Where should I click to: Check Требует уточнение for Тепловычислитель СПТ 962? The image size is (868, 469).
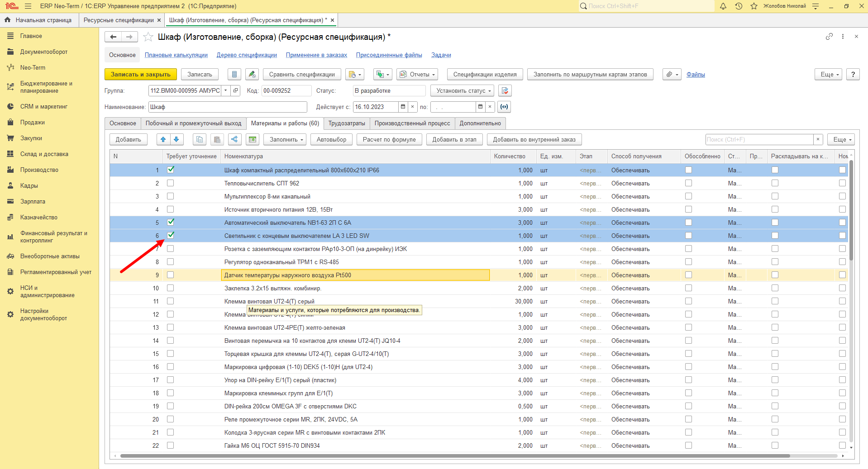171,183
